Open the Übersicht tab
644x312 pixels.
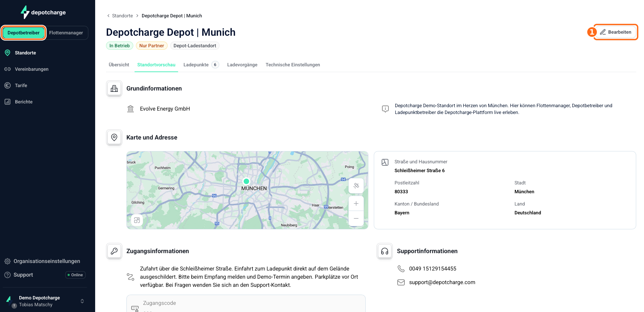point(119,65)
